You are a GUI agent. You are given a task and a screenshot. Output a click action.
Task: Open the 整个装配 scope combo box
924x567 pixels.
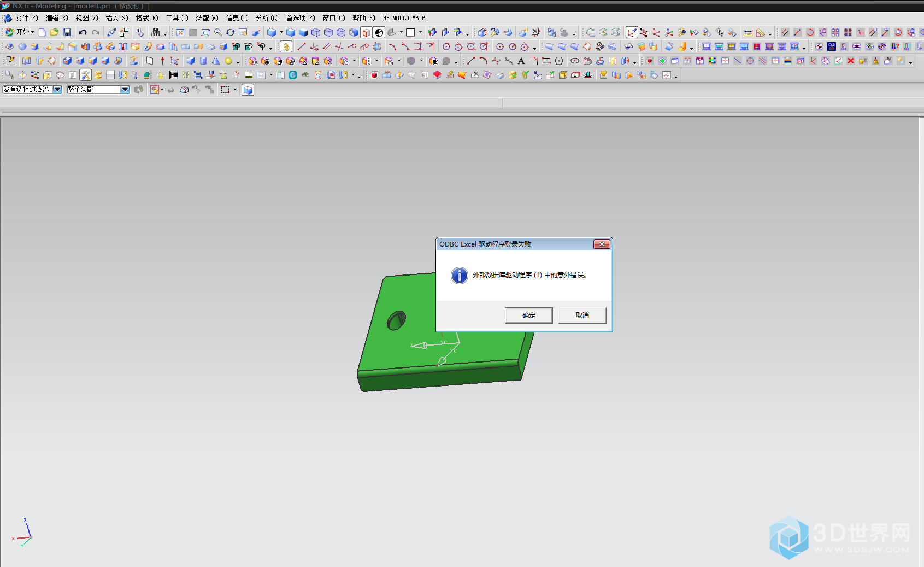point(98,90)
